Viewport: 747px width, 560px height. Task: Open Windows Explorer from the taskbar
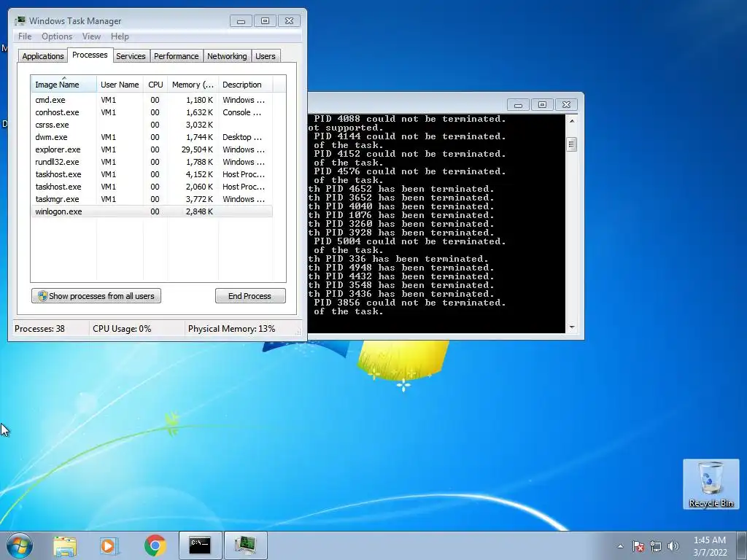pyautogui.click(x=65, y=545)
